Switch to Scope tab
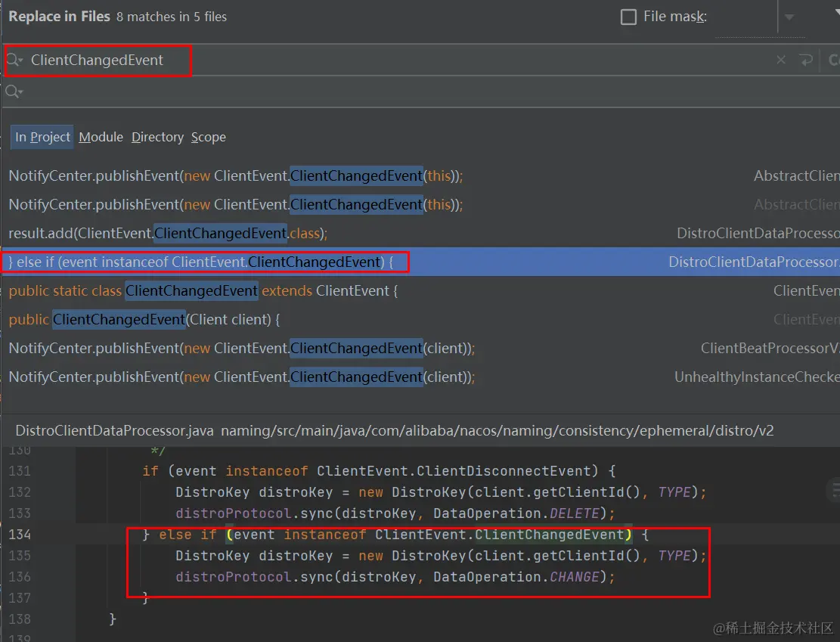 pos(209,137)
